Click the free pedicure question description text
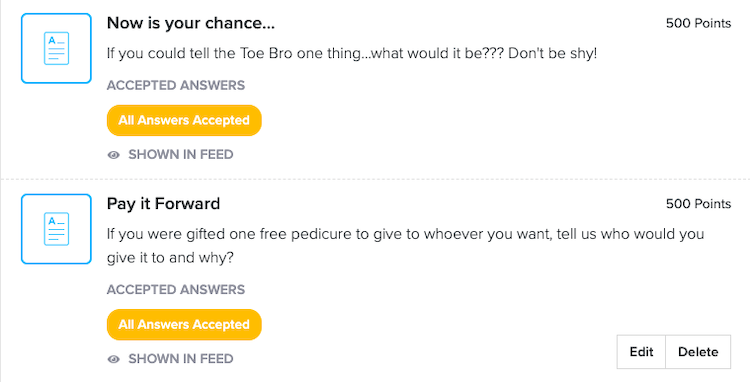This screenshot has height=382, width=750. [x=406, y=246]
